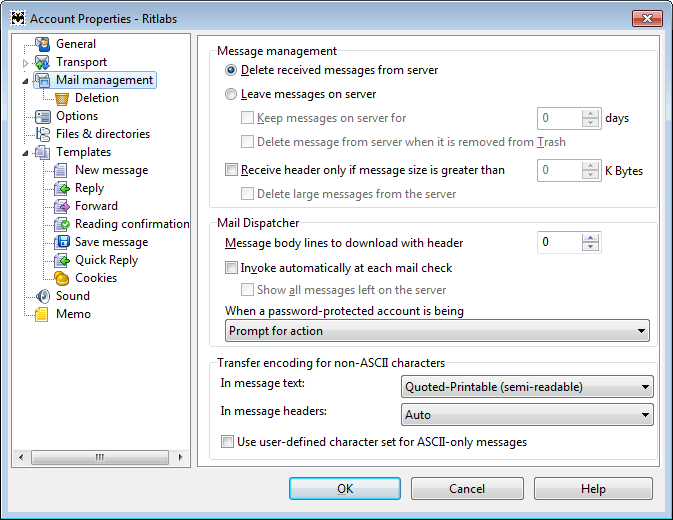Viewport: 673px width, 520px height.
Task: Click the Options icon in tree
Action: 42,116
